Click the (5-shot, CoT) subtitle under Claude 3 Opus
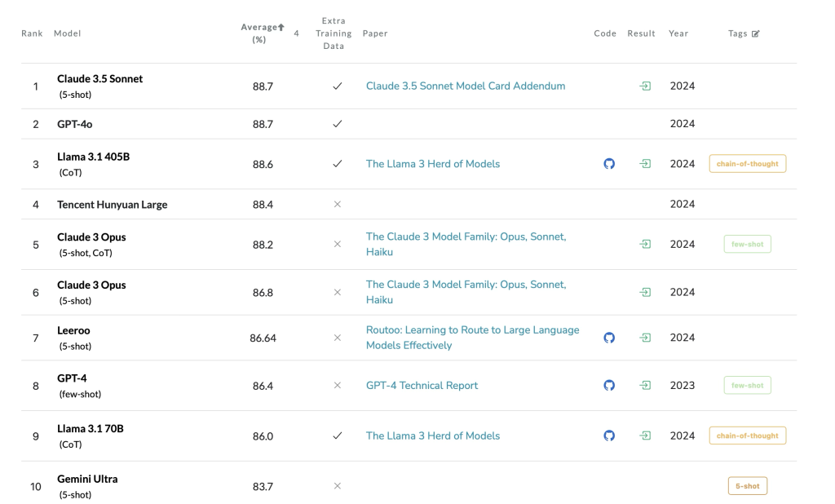Screen dimensions: 835x504 (x=86, y=253)
